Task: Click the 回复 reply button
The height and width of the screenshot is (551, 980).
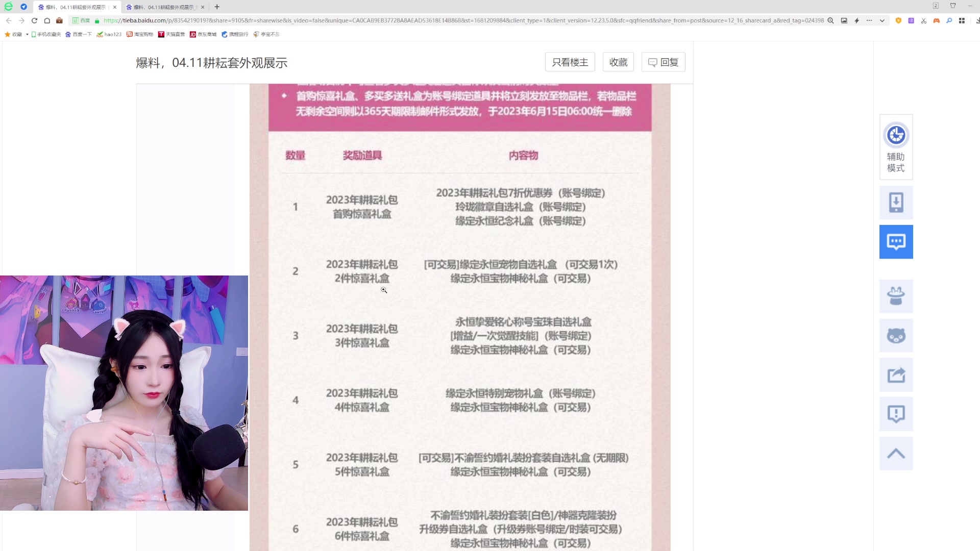Action: click(x=663, y=62)
